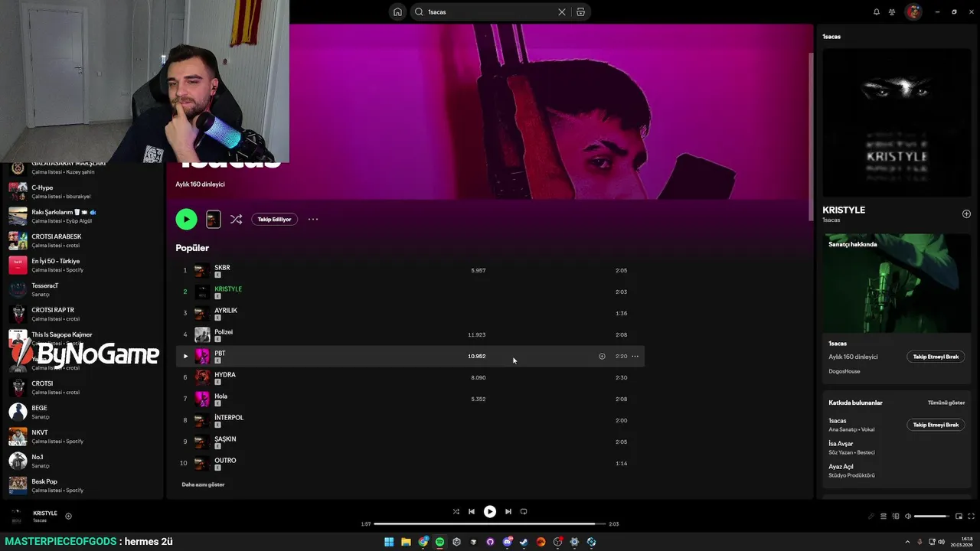Viewport: 980px width, 551px height.
Task: Click the playback progress bar
Action: 489,524
